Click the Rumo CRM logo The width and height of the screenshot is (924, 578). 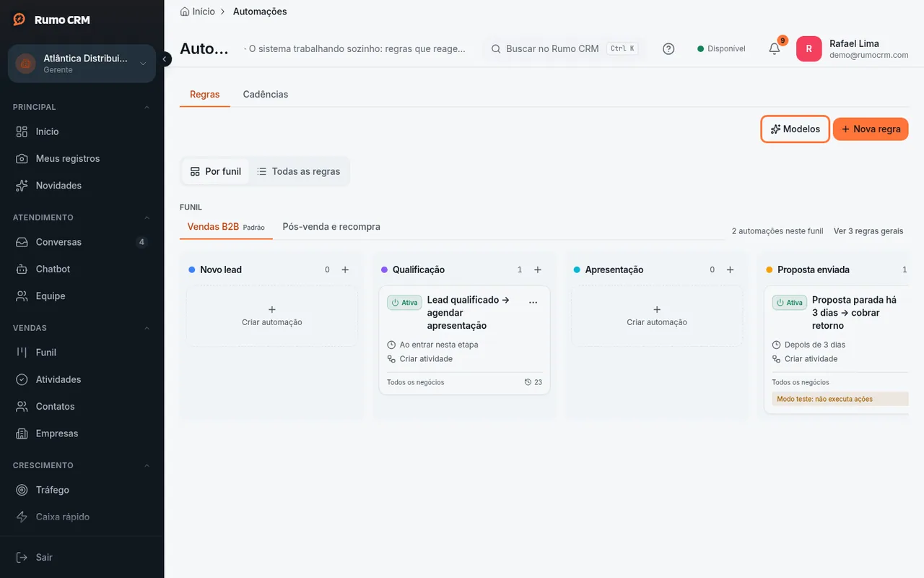[51, 20]
